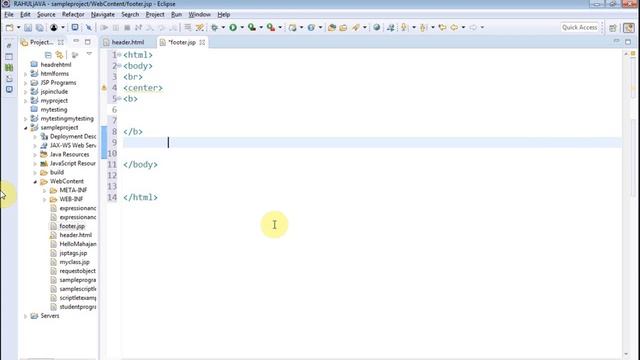The height and width of the screenshot is (360, 640).
Task: Click the Open Task folder icon
Action: coord(343,27)
